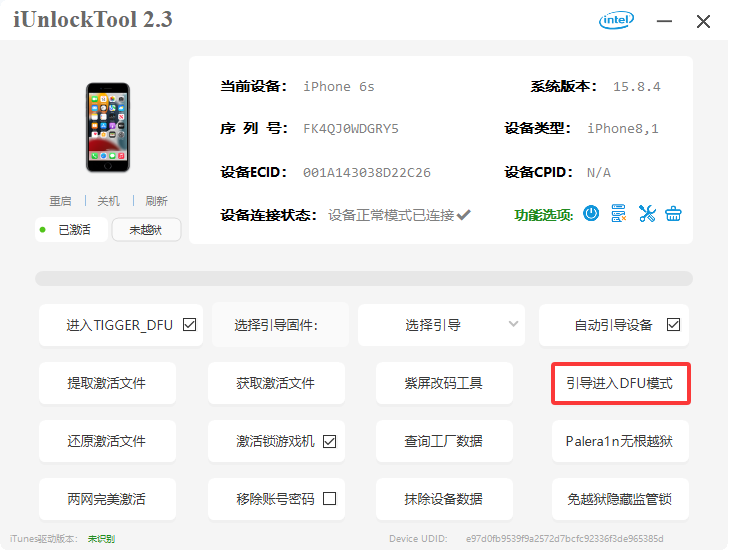Click the gray progress bar
The width and height of the screenshot is (729, 551).
click(364, 279)
